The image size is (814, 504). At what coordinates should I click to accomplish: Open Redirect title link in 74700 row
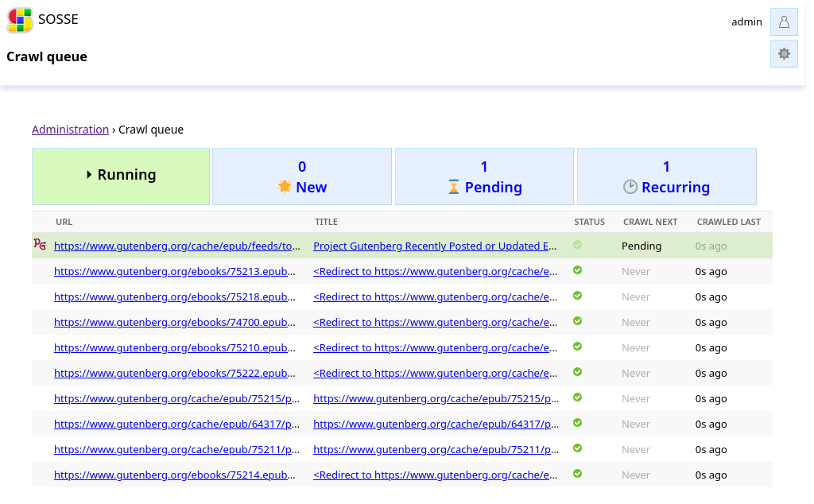[x=436, y=322]
